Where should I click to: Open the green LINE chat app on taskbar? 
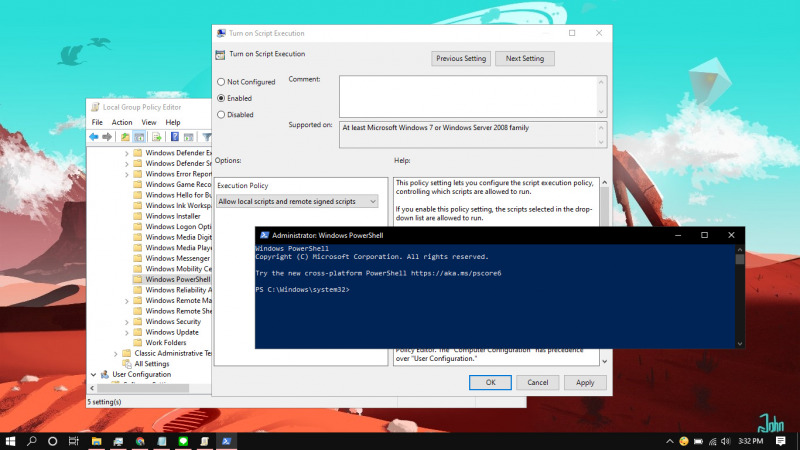tap(183, 441)
